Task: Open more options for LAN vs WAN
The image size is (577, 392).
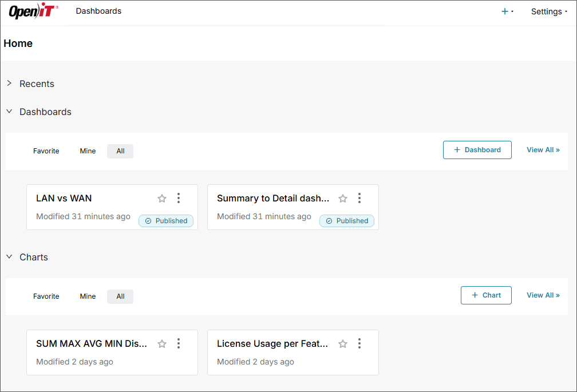Action: [179, 198]
